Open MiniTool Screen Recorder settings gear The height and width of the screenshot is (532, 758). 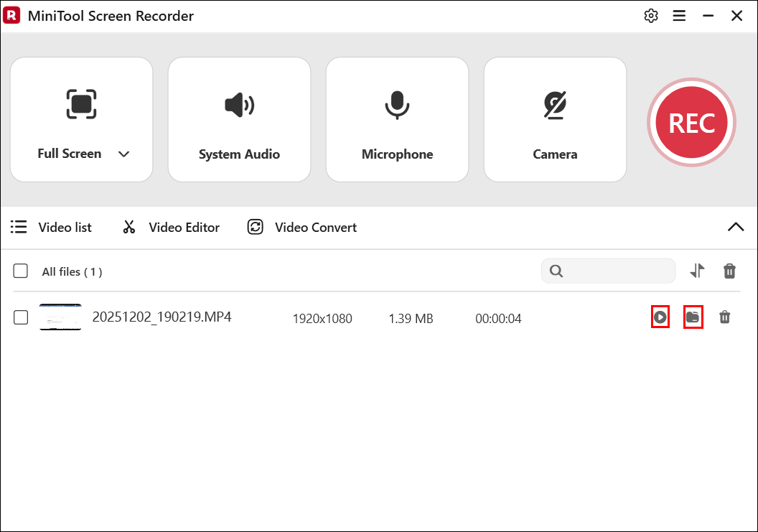(651, 15)
